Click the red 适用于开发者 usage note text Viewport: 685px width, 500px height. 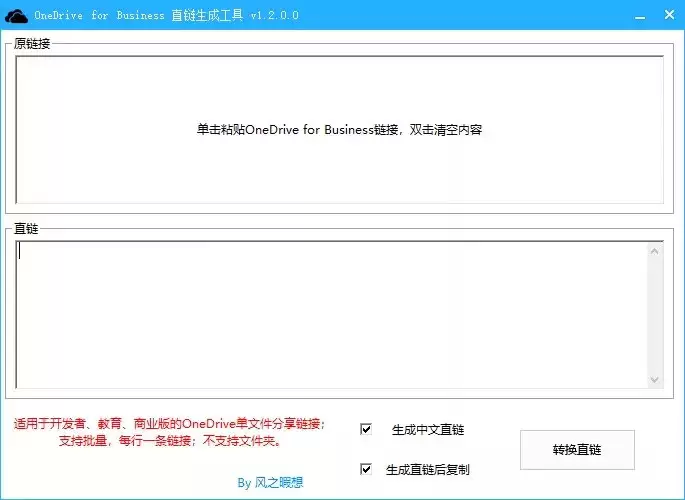click(x=170, y=424)
